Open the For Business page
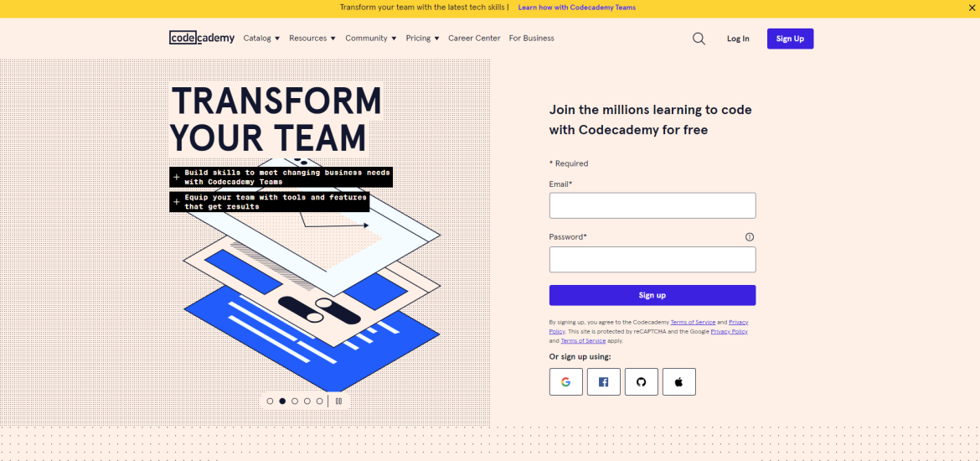Screen dimensions: 980x461 pos(531,39)
